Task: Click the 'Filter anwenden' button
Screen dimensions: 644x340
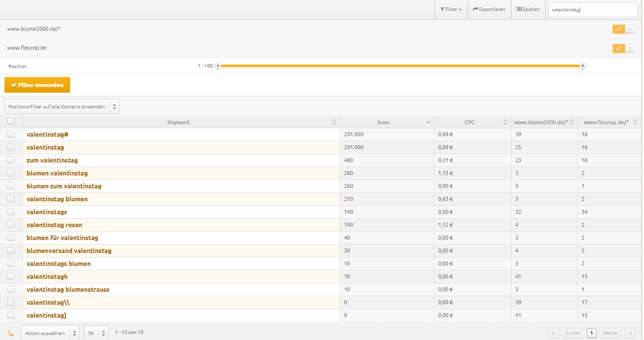Action: coord(37,85)
